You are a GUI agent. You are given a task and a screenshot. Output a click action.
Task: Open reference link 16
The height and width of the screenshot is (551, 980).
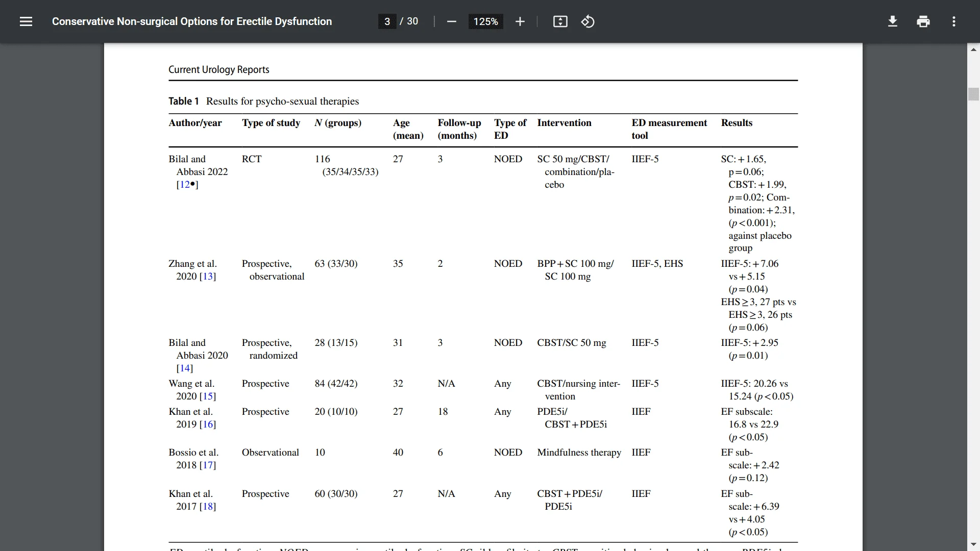click(x=208, y=424)
